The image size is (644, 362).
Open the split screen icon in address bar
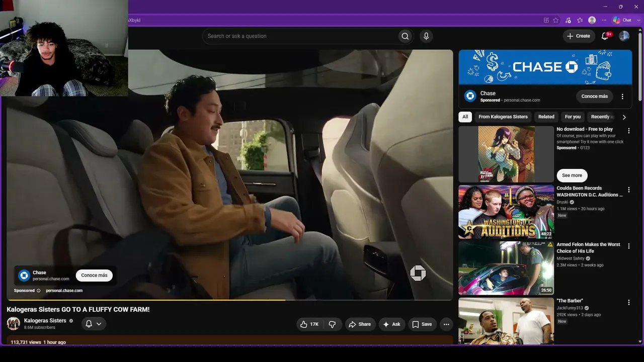point(546,20)
